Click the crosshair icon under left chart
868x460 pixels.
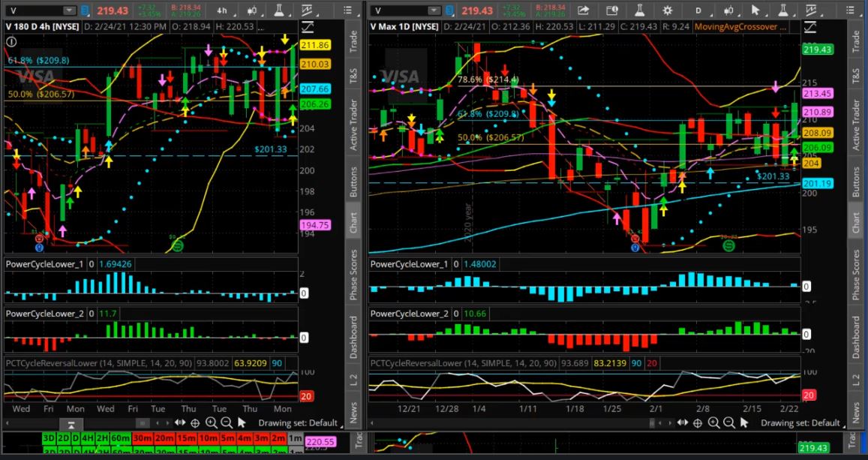point(195,423)
